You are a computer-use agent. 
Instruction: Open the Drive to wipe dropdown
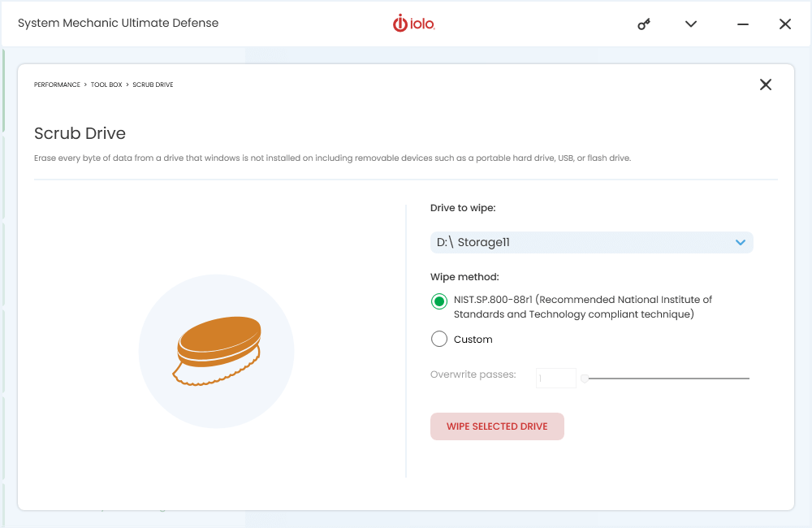tap(591, 242)
